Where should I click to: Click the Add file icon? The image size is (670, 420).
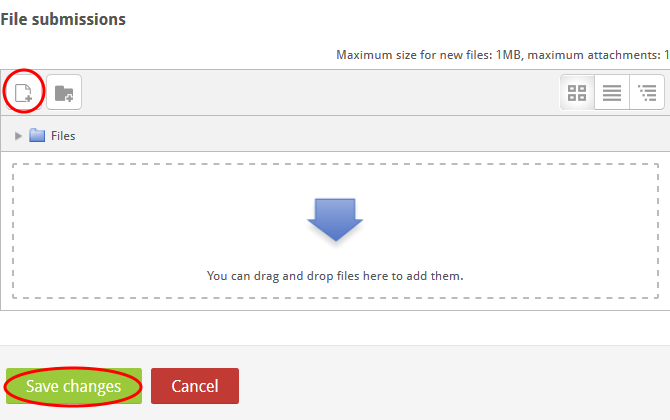point(23,92)
